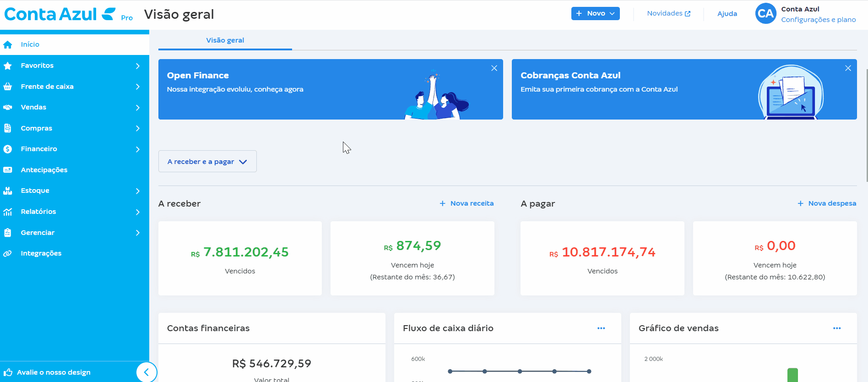Screen dimensions: 868x382
Task: Click plus icon beside Nova despesa
Action: (x=800, y=203)
